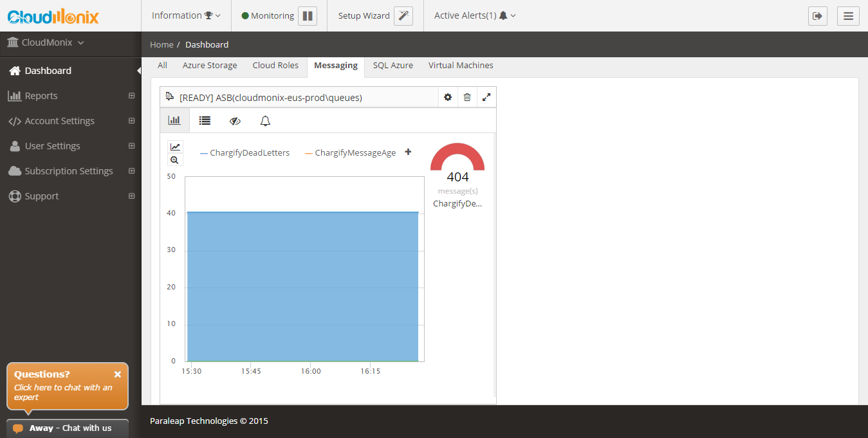Click the CloudMonix logo
Image resolution: width=868 pixels, height=438 pixels.
(53, 15)
